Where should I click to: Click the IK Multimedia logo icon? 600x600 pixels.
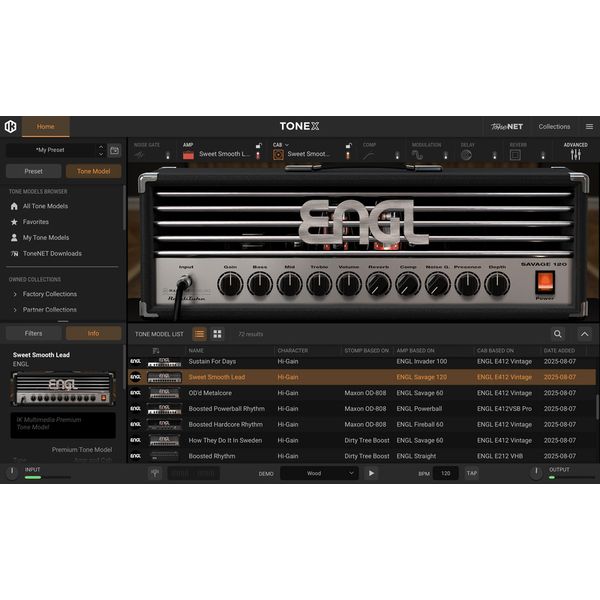pyautogui.click(x=11, y=126)
